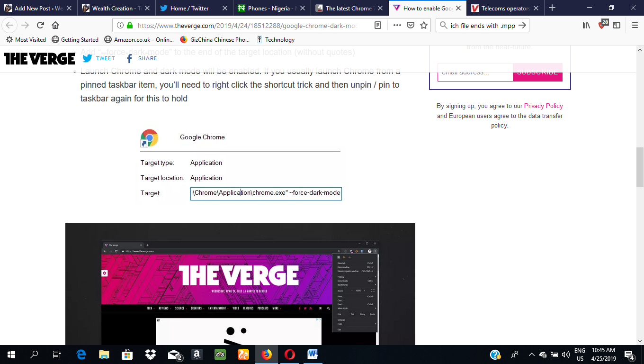The height and width of the screenshot is (364, 644).
Task: Open File Explorer from taskbar
Action: 104,355
